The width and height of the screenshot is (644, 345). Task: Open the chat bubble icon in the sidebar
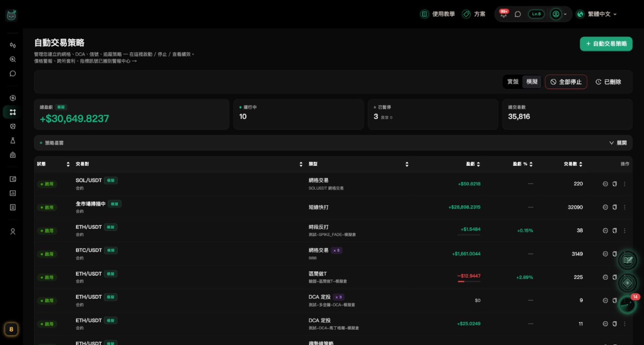[13, 74]
